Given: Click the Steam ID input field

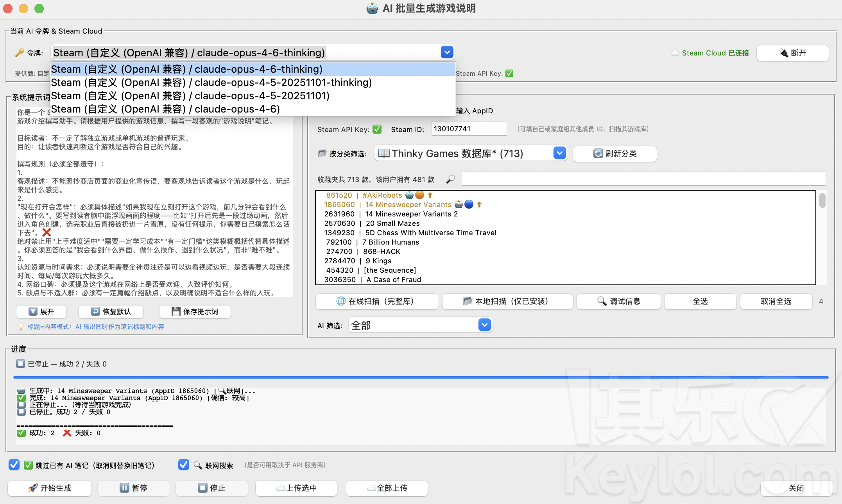Looking at the screenshot, I should [x=468, y=129].
